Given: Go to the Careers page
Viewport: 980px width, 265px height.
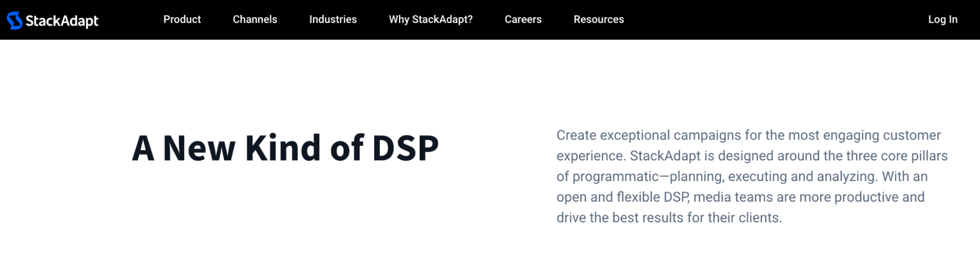Looking at the screenshot, I should (523, 20).
